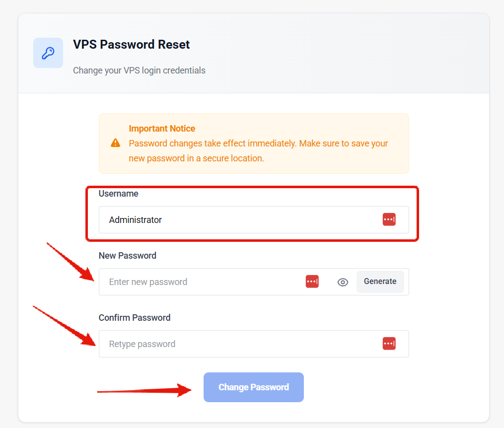Viewport: 504px width, 428px height.
Task: Click the red autofill icon in New Password field
Action: 312,281
